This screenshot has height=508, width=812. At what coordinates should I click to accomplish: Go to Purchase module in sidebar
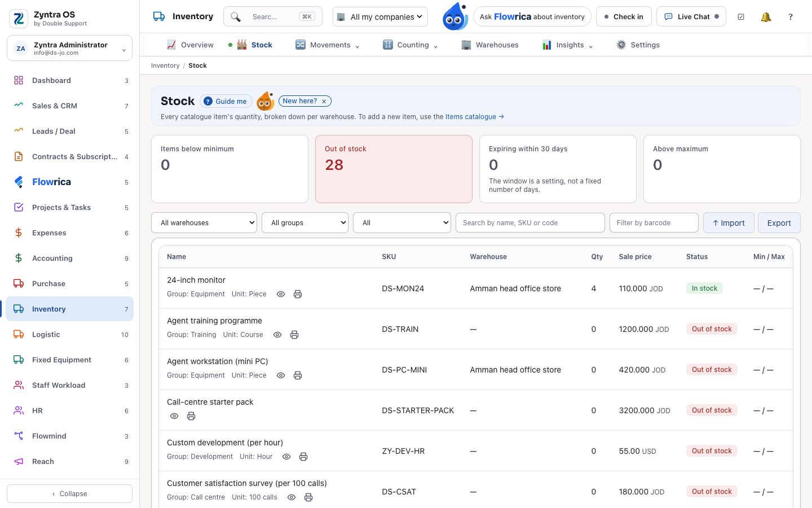tap(70, 284)
